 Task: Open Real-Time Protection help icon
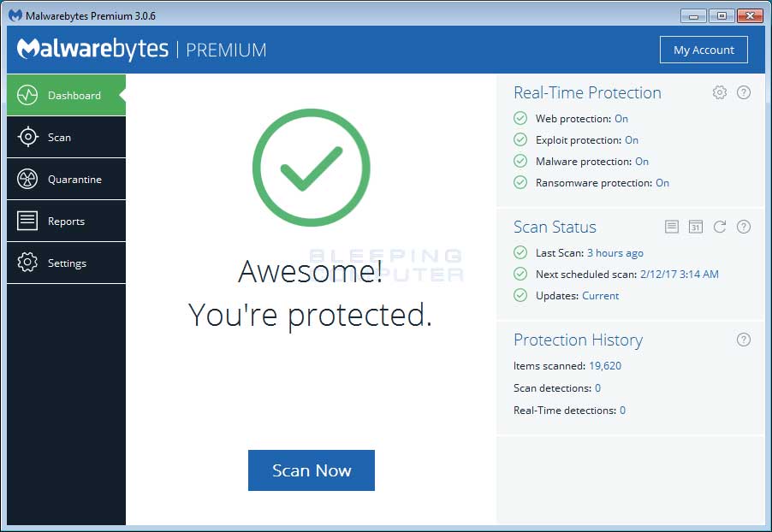(x=744, y=92)
